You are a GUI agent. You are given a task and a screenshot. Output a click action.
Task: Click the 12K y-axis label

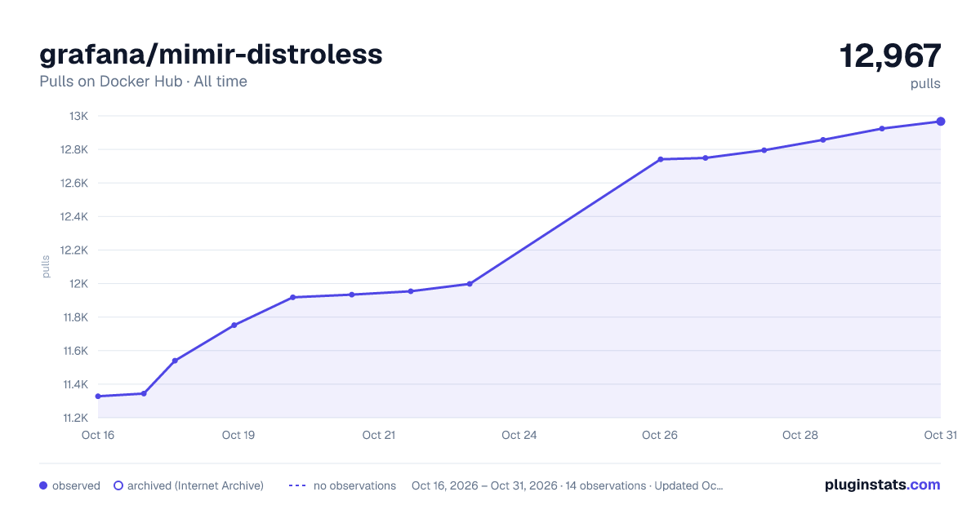[x=78, y=284]
